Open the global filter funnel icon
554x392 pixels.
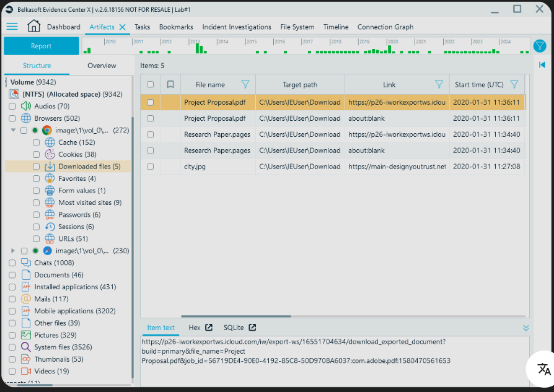(539, 45)
